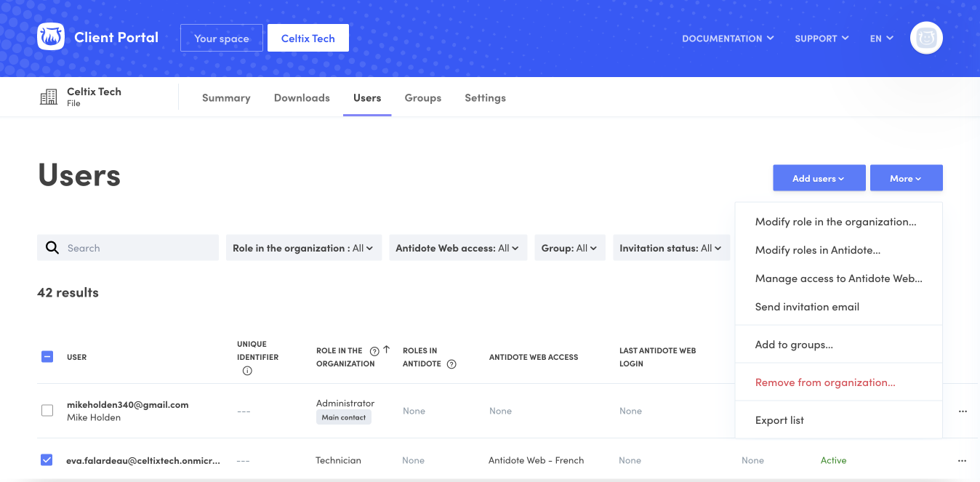Click the Client Portal title
The height and width of the screenshot is (482, 980).
(116, 37)
